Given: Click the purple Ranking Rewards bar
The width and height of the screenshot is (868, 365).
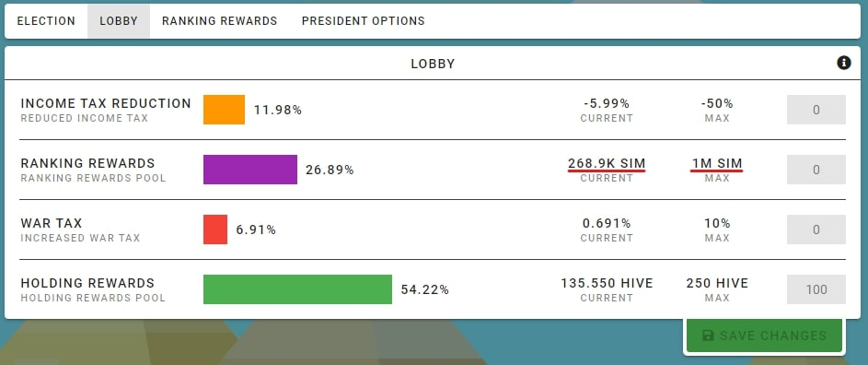Looking at the screenshot, I should 250,170.
